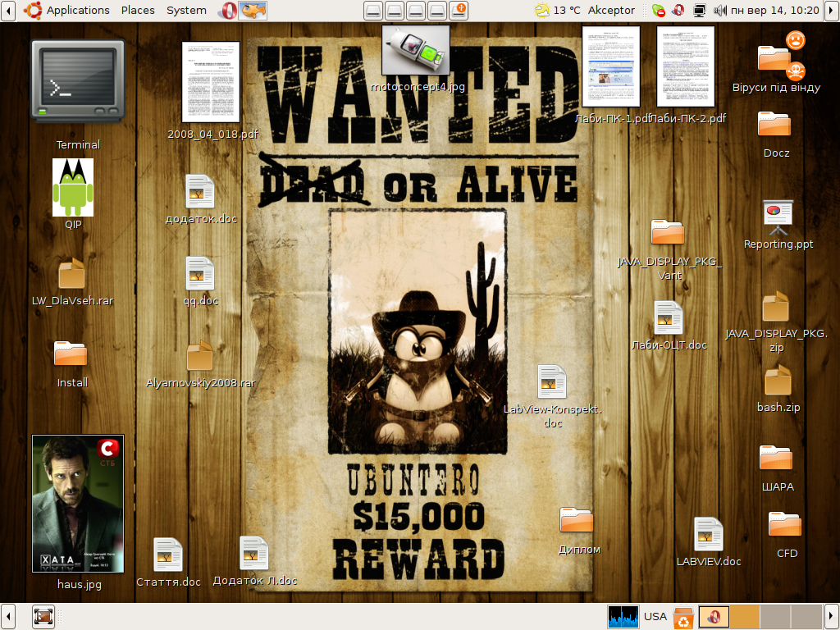Image resolution: width=840 pixels, height=630 pixels.
Task: Select the LabView-Konspekt.doc file
Action: pyautogui.click(x=552, y=381)
